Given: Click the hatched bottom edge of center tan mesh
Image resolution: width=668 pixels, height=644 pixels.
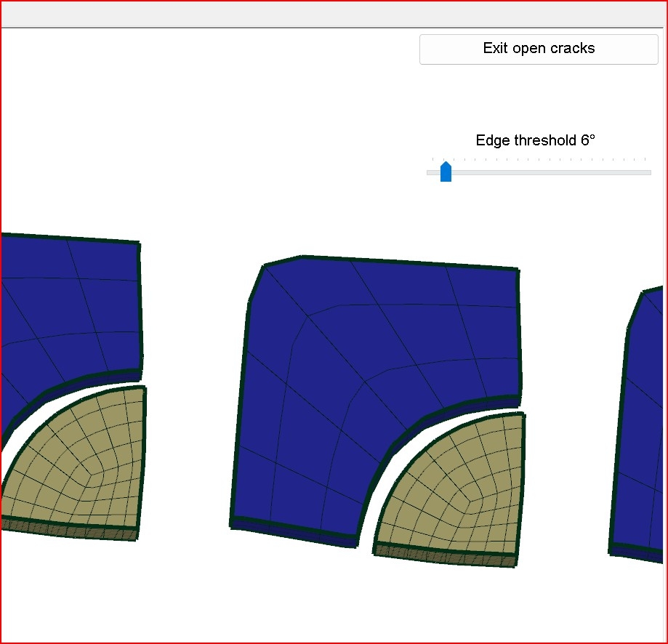Looking at the screenshot, I should [445, 555].
